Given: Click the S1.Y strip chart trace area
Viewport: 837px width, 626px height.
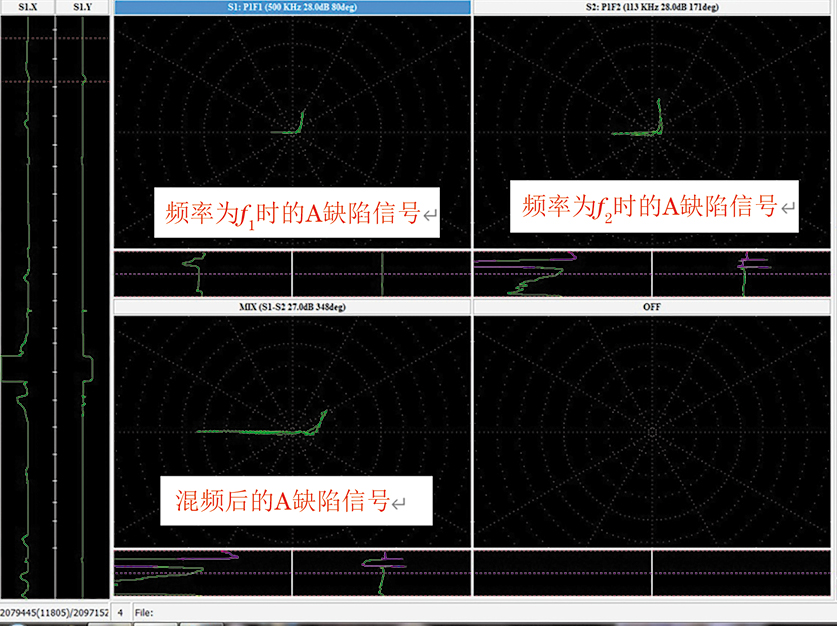Looking at the screenshot, I should click(x=82, y=300).
